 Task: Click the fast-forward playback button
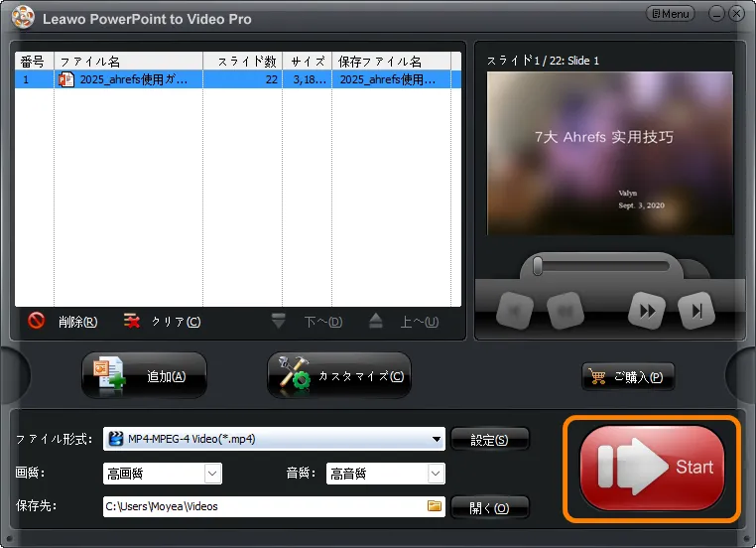[647, 311]
